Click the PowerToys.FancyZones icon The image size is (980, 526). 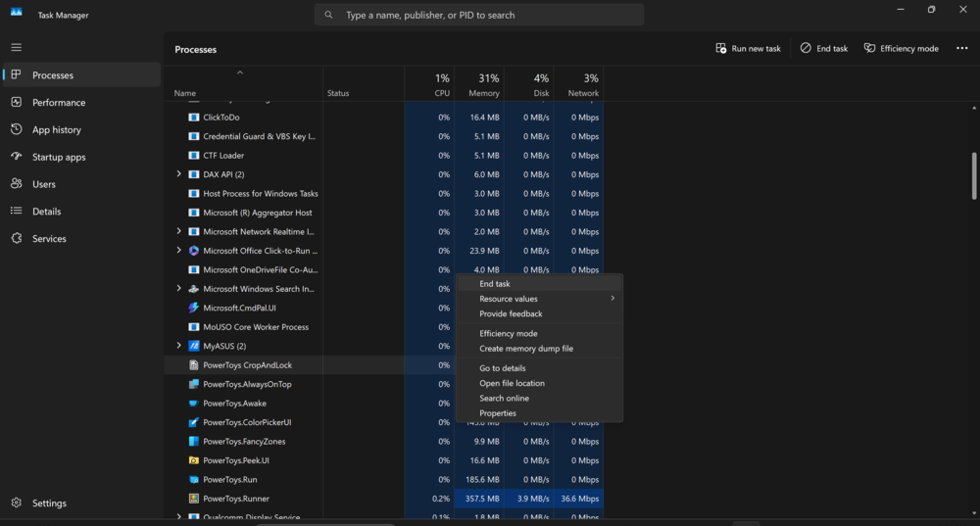[194, 442]
